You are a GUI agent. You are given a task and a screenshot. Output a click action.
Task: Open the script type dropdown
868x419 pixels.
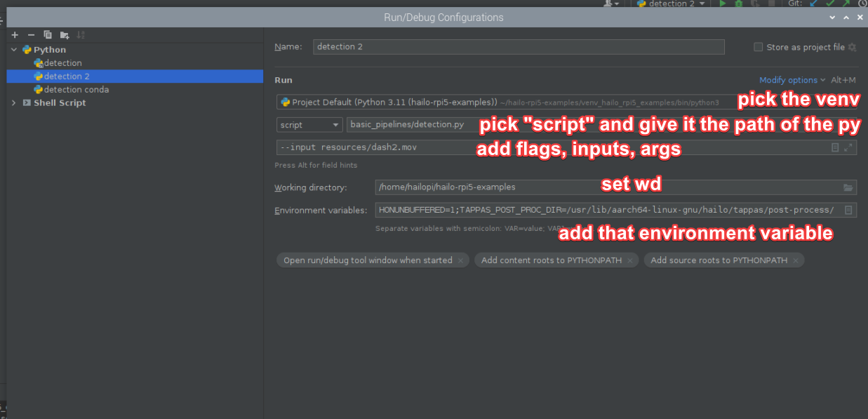[x=309, y=125]
